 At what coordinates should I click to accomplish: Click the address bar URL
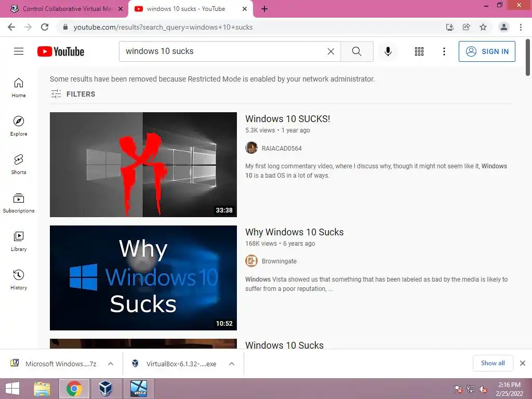(163, 27)
